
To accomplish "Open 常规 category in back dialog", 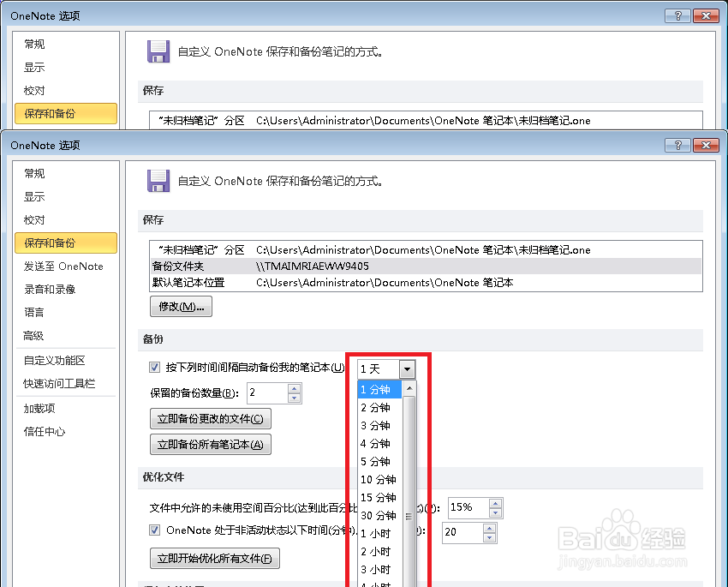I will pyautogui.click(x=65, y=44).
